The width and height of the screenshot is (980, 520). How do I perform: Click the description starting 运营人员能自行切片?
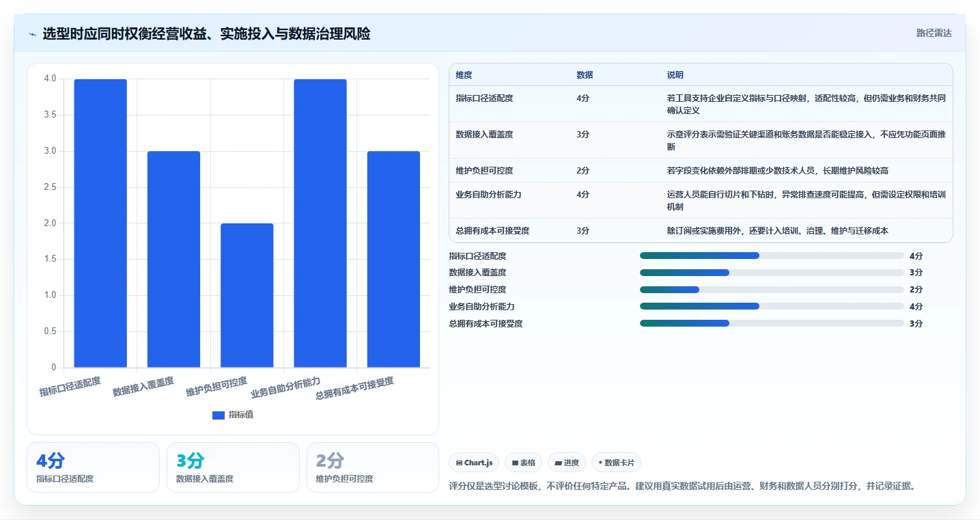pyautogui.click(x=807, y=201)
